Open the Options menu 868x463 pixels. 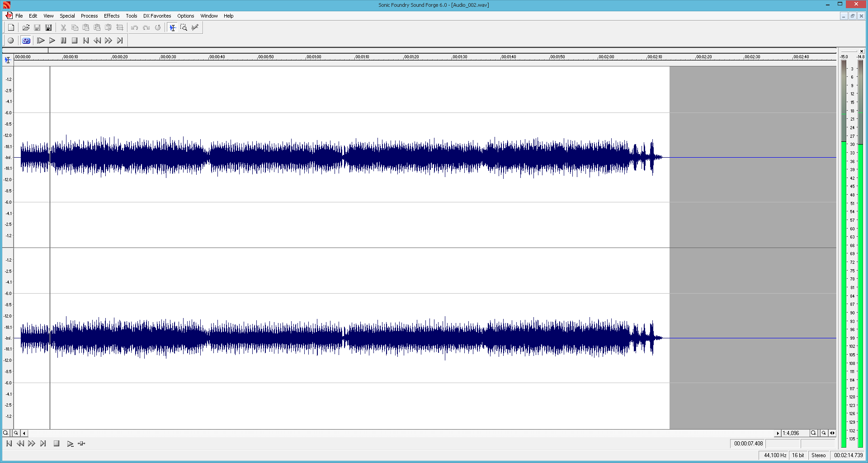[185, 16]
